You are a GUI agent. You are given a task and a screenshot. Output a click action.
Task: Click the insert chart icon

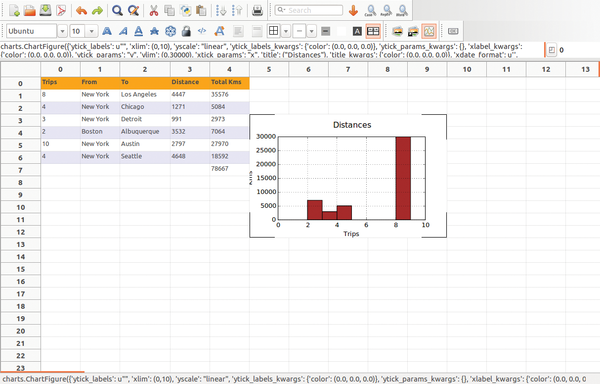[429, 31]
